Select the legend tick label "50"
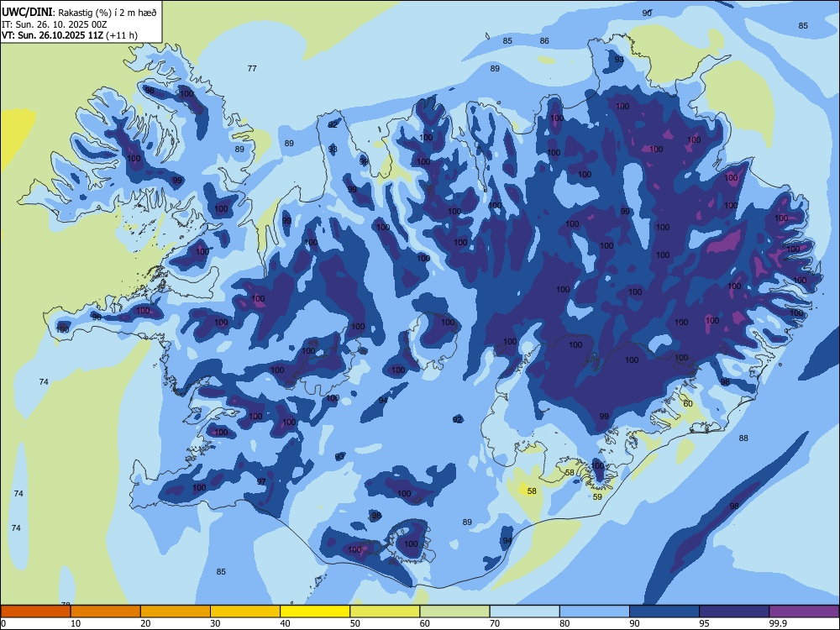 coord(354,623)
